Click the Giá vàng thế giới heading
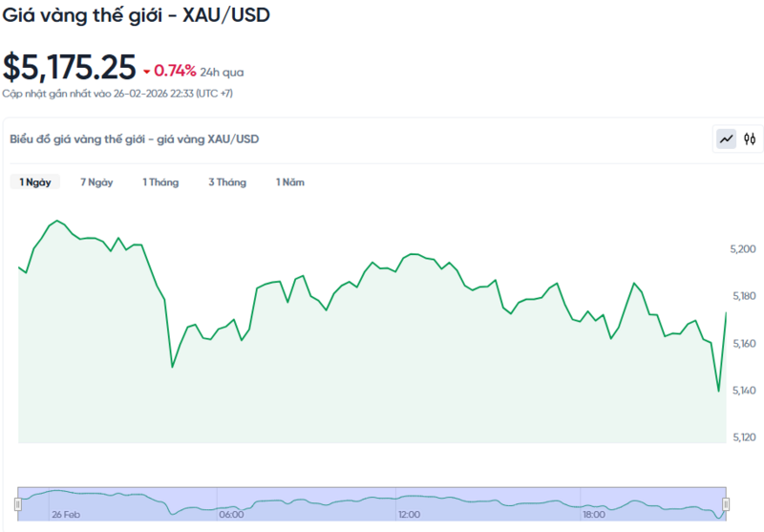The image size is (764, 532). 135,16
